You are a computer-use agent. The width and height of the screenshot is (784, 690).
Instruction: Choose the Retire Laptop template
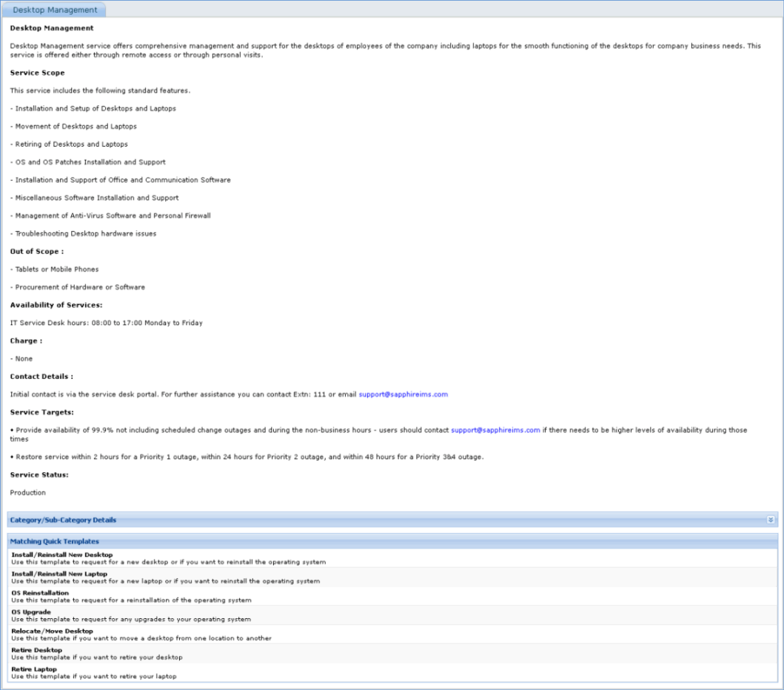click(x=33, y=669)
